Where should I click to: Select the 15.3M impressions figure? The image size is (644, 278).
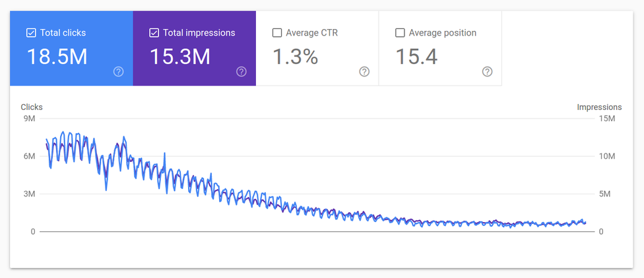[179, 57]
